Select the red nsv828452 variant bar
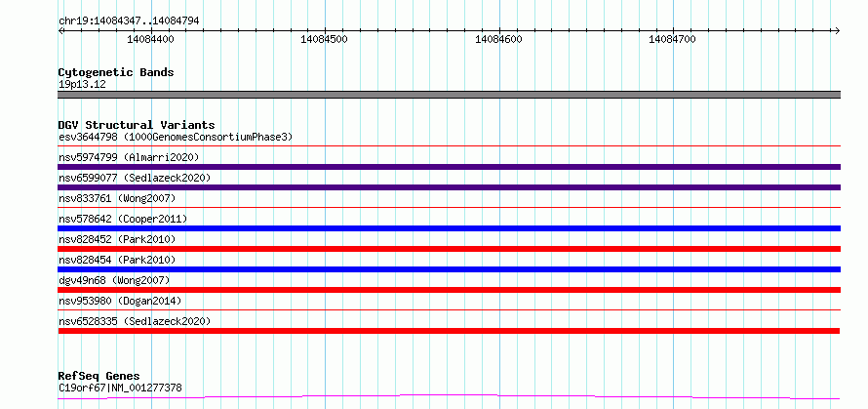 [x=449, y=249]
